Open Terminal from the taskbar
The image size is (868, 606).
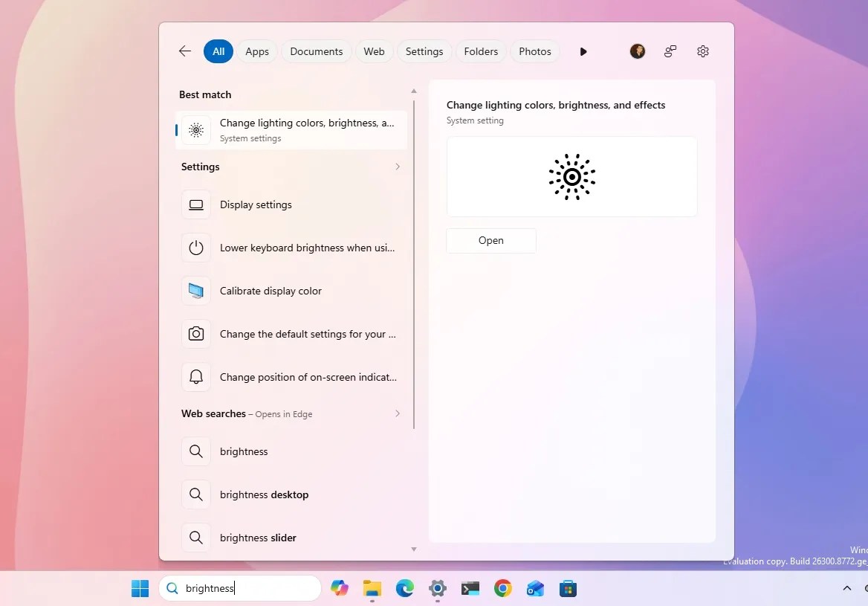pos(470,588)
